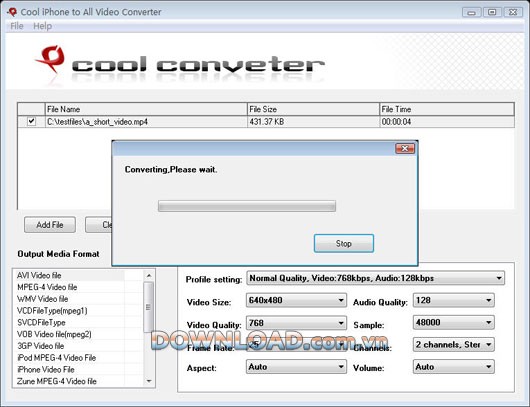Open the Volume dropdown

pyautogui.click(x=454, y=367)
